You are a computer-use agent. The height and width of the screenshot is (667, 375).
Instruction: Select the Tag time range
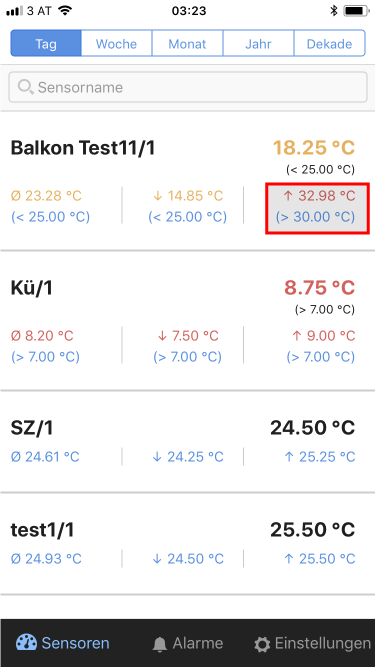point(46,43)
